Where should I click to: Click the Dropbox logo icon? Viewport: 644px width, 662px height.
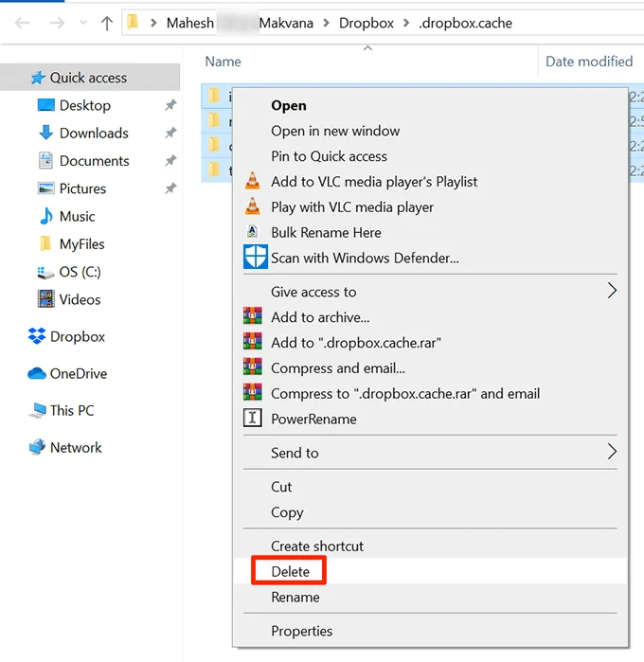point(37,336)
